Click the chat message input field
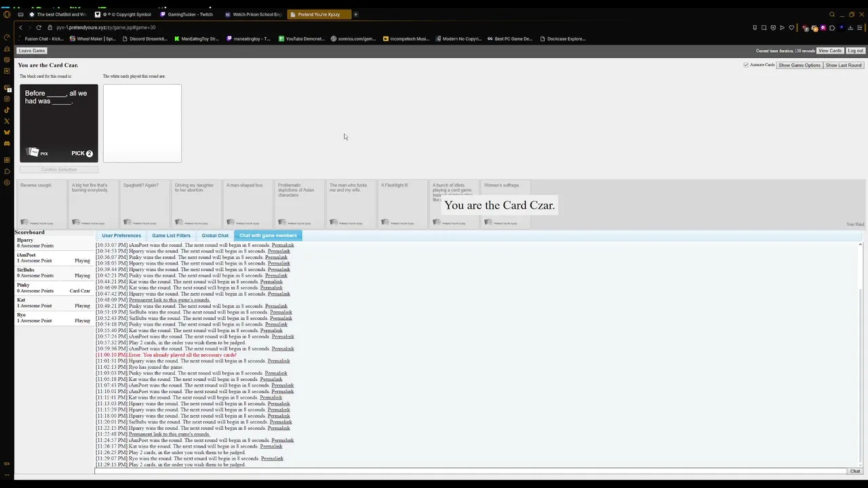This screenshot has width=868, height=488. tap(471, 471)
